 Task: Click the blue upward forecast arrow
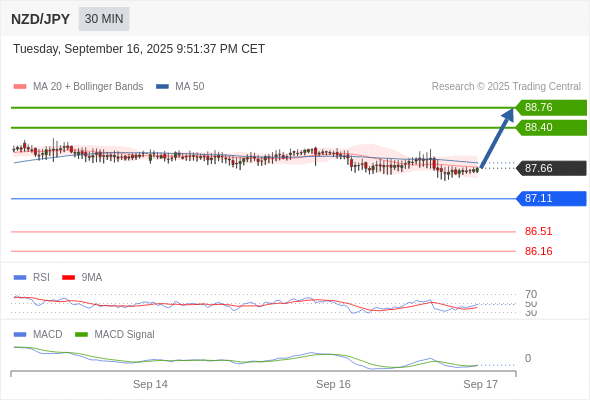(x=497, y=138)
